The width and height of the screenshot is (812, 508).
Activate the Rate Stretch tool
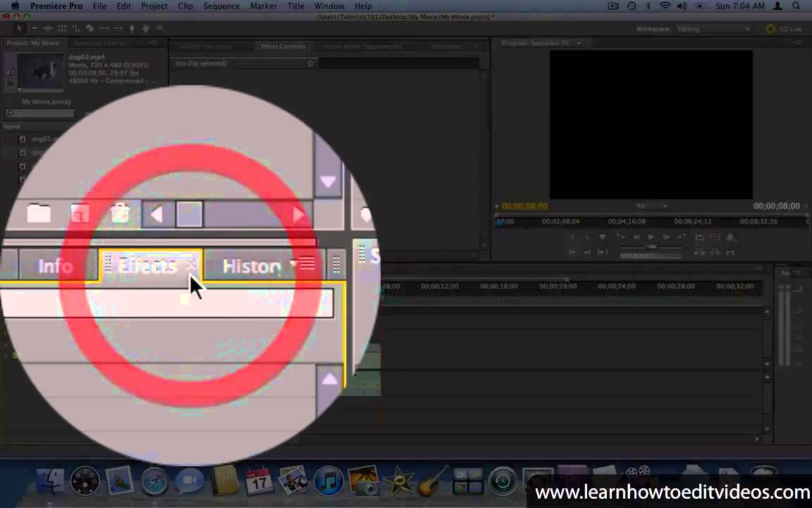pos(75,28)
